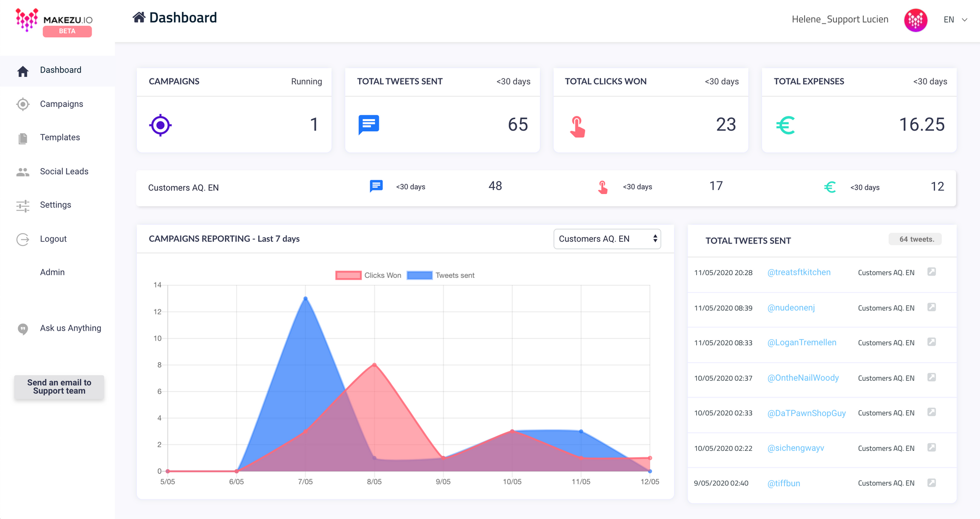Open Templates from sidebar menu

[60, 137]
